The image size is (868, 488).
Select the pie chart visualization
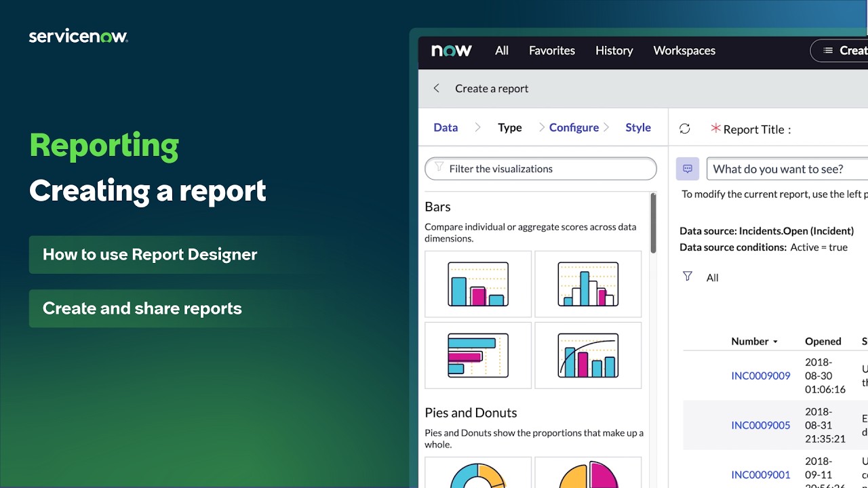588,472
